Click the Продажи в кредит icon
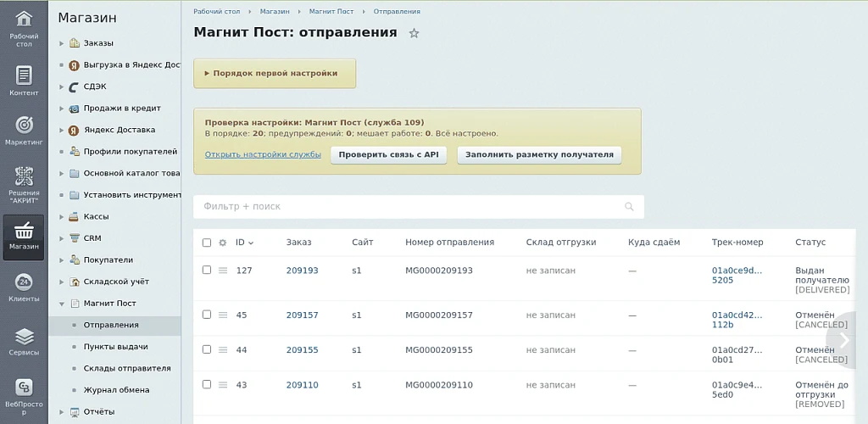 [x=75, y=109]
